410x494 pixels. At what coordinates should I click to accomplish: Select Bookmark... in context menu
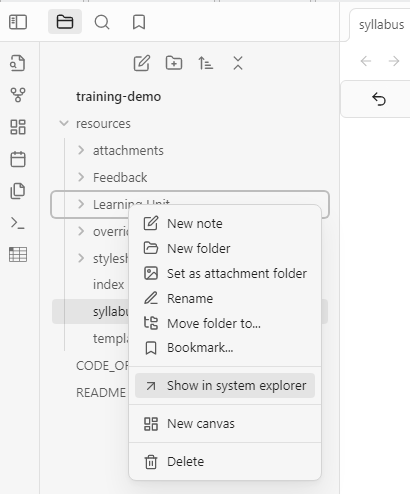tap(225, 348)
